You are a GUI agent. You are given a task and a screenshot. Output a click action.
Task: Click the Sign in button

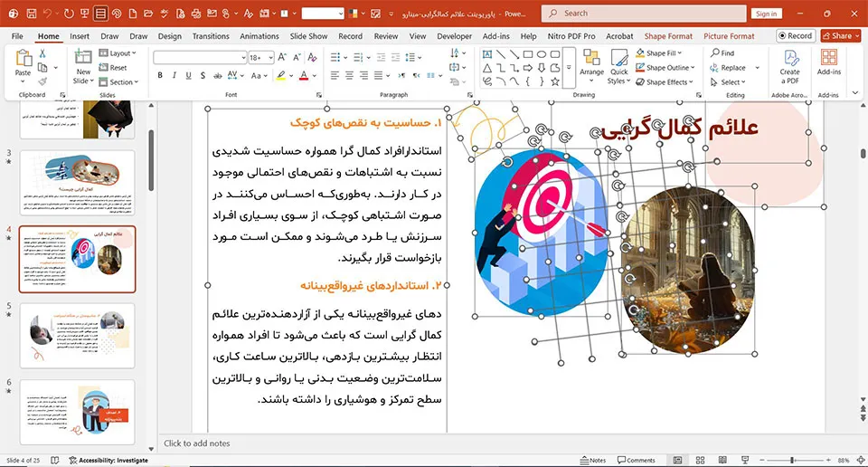[766, 14]
